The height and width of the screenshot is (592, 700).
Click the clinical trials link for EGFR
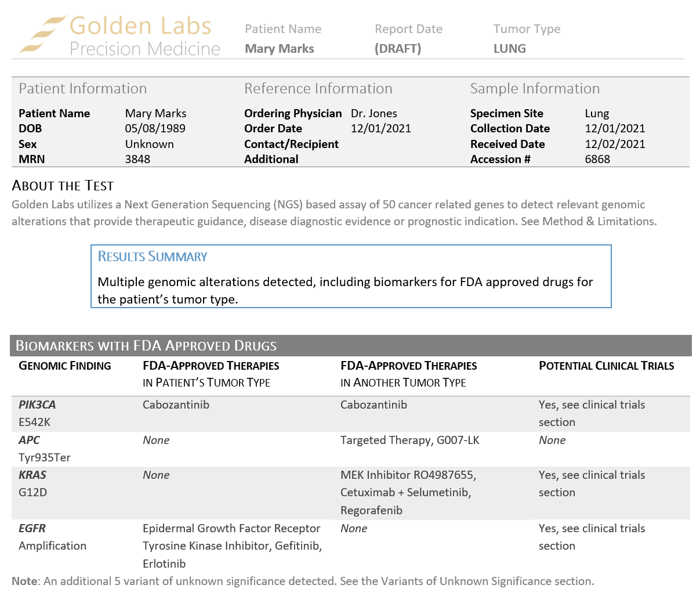(592, 537)
